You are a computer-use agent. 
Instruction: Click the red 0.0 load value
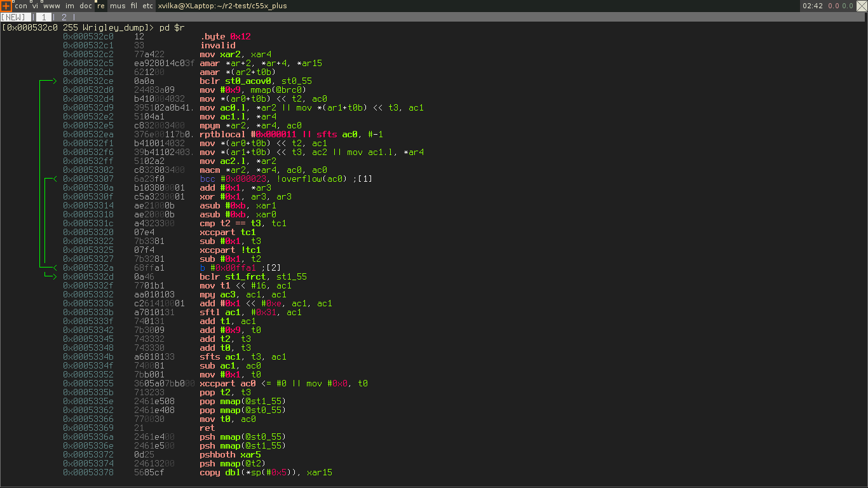pos(833,6)
